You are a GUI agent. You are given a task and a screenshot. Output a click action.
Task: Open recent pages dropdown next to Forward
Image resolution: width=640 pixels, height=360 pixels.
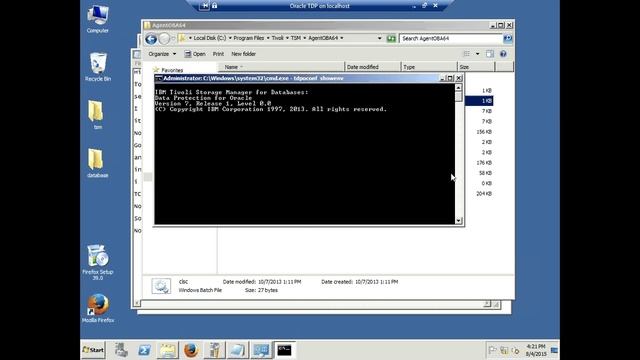[173, 38]
